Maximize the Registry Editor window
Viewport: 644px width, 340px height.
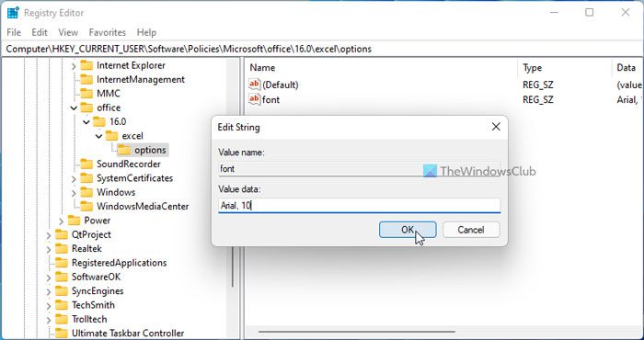pos(590,13)
